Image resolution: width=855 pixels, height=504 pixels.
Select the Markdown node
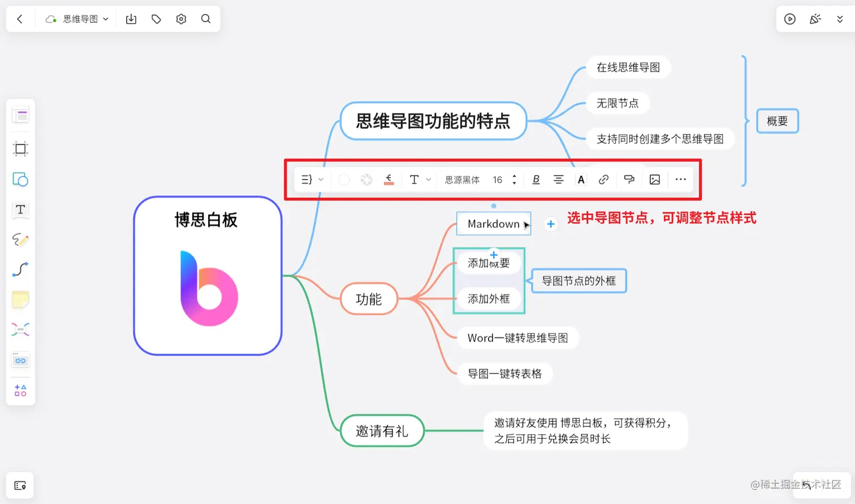click(494, 224)
